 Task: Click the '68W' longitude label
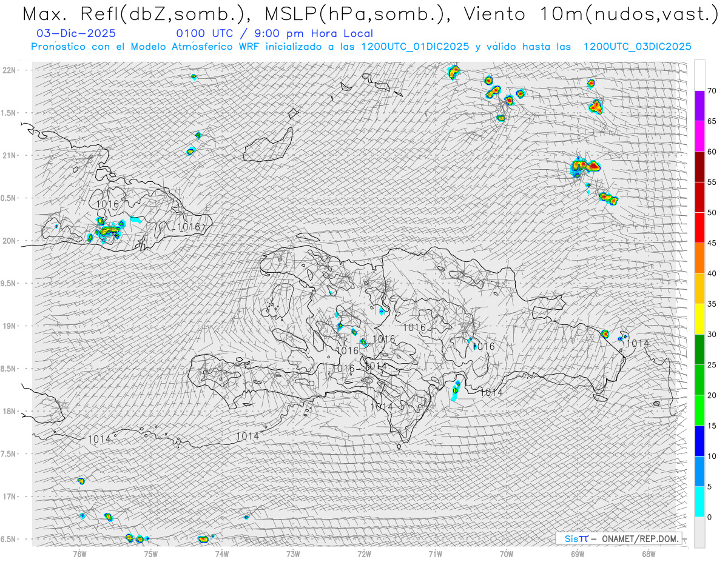(649, 553)
